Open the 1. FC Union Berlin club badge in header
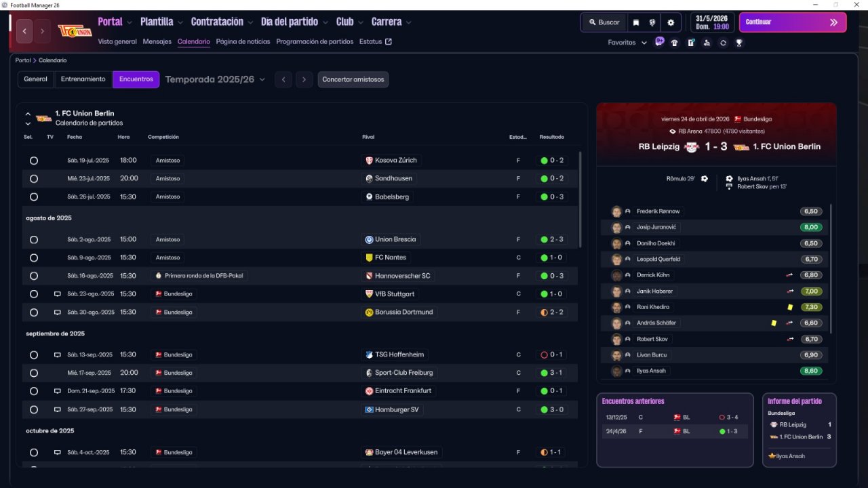This screenshot has width=868, height=488. [x=75, y=31]
